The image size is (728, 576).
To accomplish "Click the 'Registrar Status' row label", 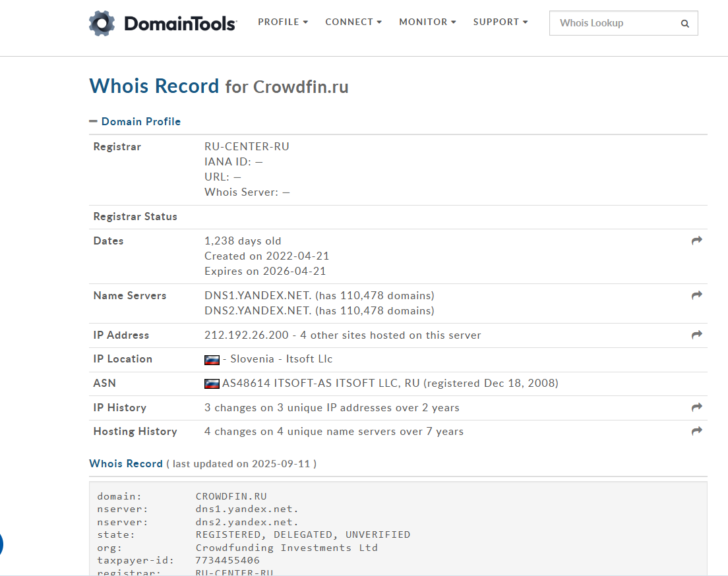I will coord(135,217).
